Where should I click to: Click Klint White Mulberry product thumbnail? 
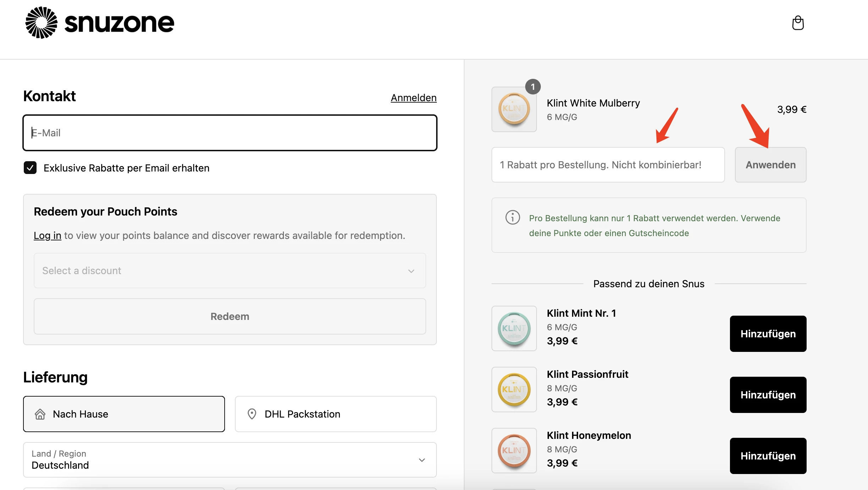pyautogui.click(x=514, y=109)
